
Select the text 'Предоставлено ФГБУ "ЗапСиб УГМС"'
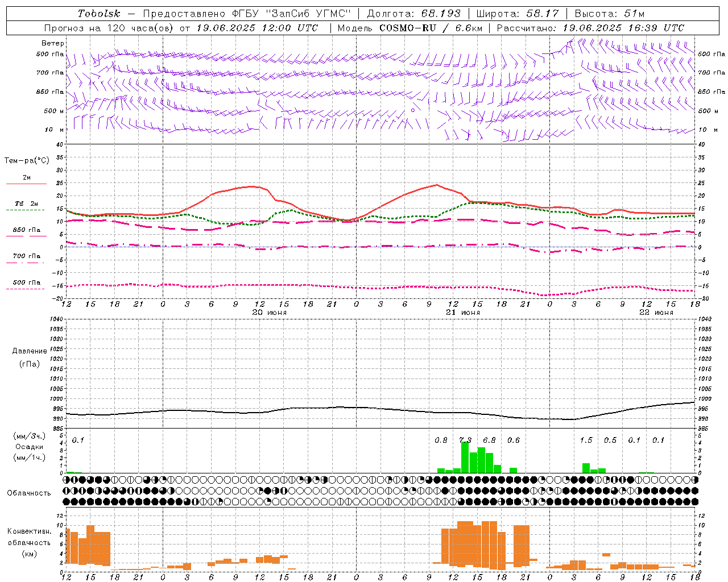(x=247, y=13)
